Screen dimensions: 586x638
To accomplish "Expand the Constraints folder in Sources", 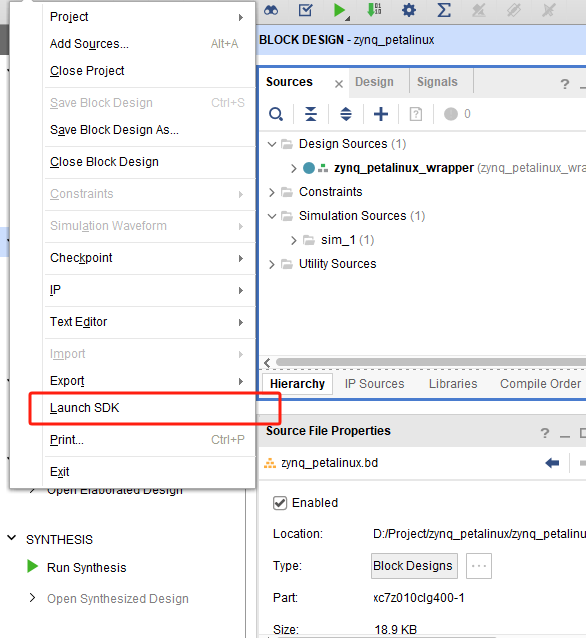I will tap(272, 192).
